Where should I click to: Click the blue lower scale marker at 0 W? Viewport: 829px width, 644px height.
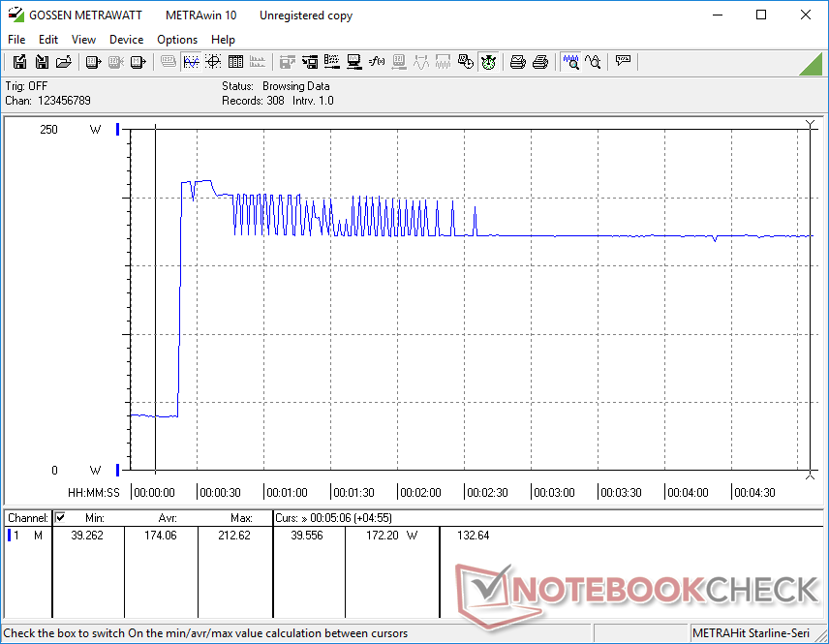click(x=118, y=470)
